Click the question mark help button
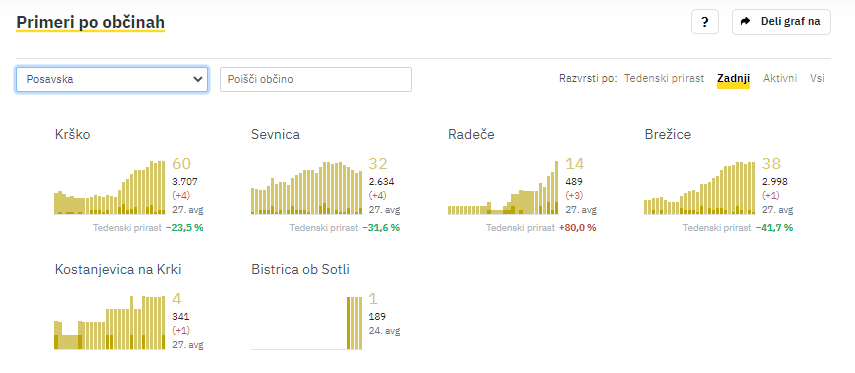The width and height of the screenshot is (855, 373). (x=705, y=22)
